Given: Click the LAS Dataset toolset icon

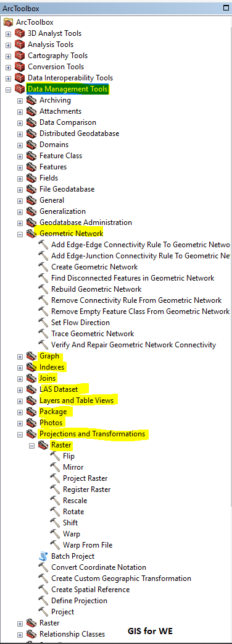Looking at the screenshot, I should coord(31,389).
